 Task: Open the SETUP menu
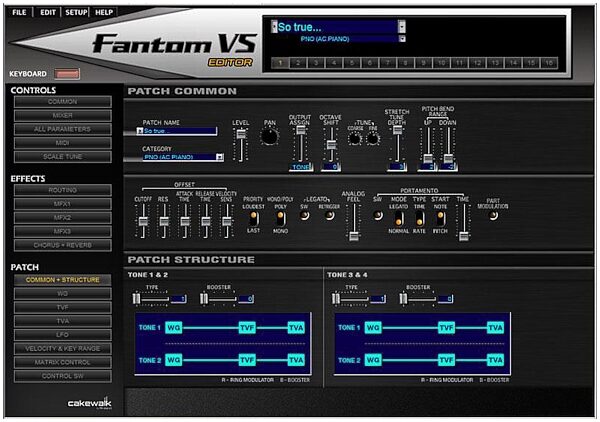point(76,12)
